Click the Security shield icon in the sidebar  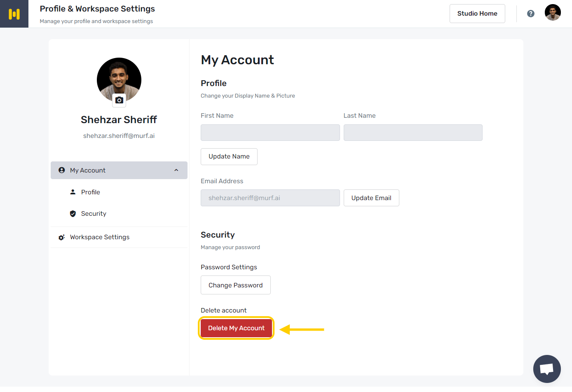(73, 214)
